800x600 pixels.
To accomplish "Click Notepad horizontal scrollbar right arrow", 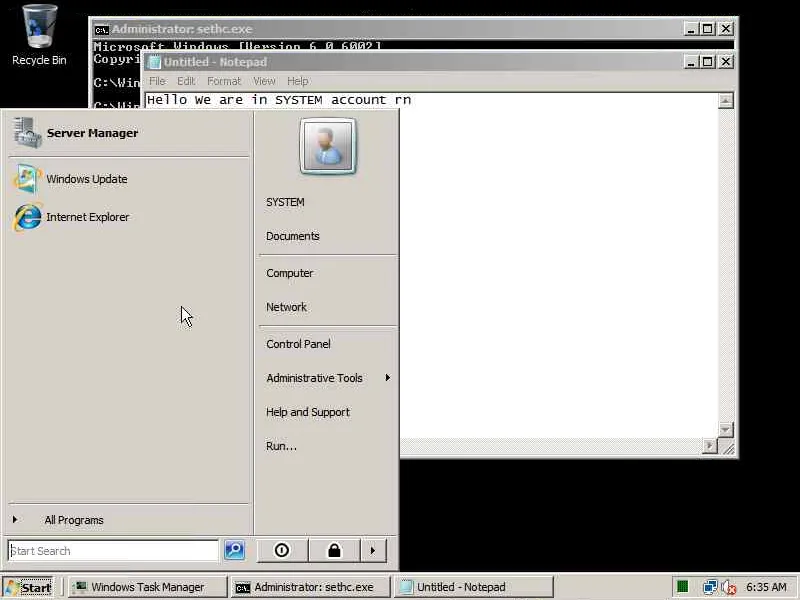I will coord(709,446).
